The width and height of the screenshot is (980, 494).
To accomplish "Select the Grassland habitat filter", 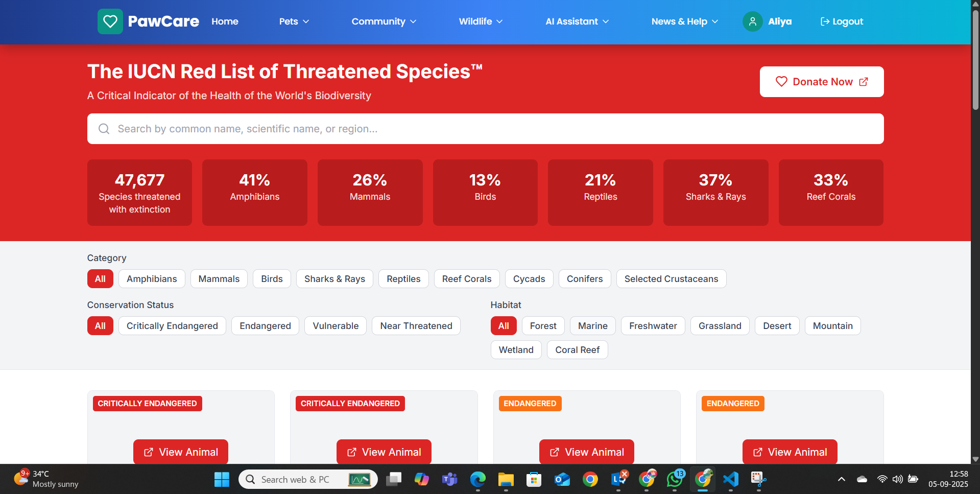I will 720,326.
